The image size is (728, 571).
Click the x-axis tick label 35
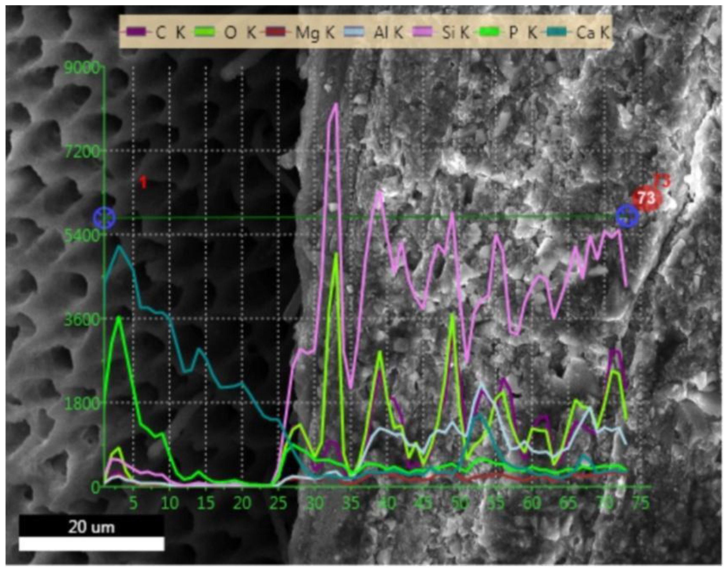[x=351, y=502]
